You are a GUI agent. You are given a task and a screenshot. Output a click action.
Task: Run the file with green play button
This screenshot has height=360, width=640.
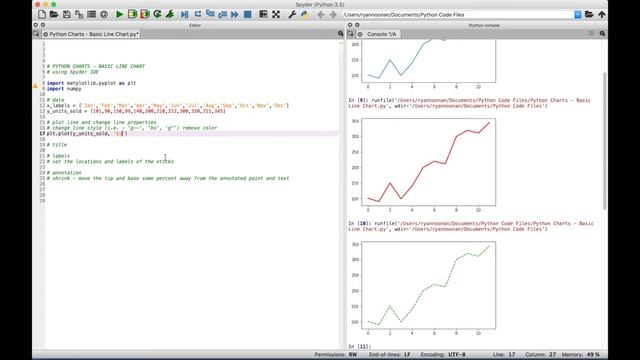[x=120, y=15]
